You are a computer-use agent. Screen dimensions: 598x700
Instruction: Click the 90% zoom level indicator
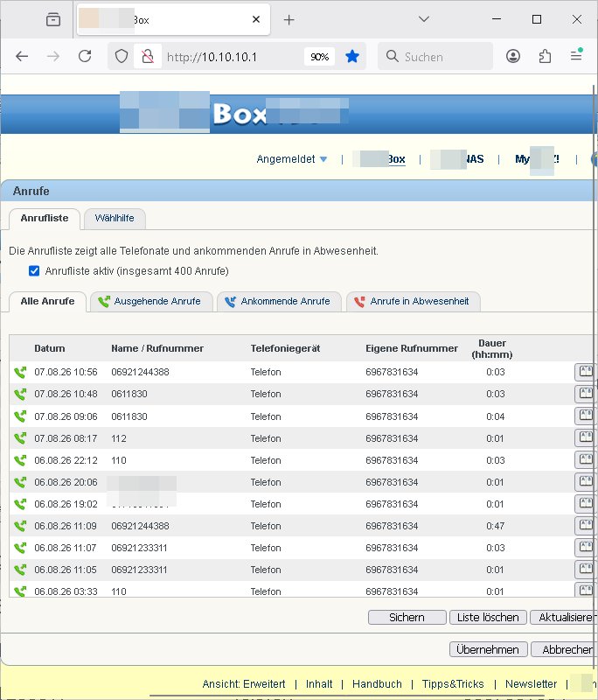point(319,57)
